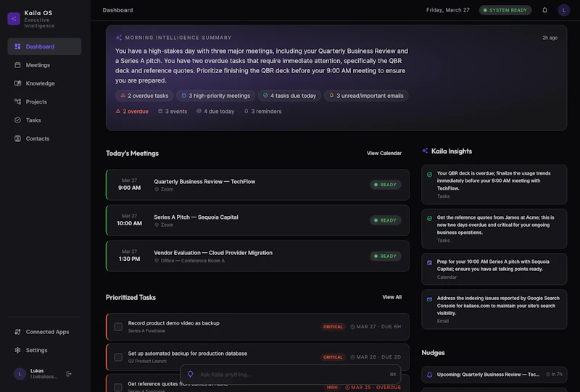Click the location pin under Vendor Evaluation meeting
Screen dimensions: 580x392
point(157,261)
